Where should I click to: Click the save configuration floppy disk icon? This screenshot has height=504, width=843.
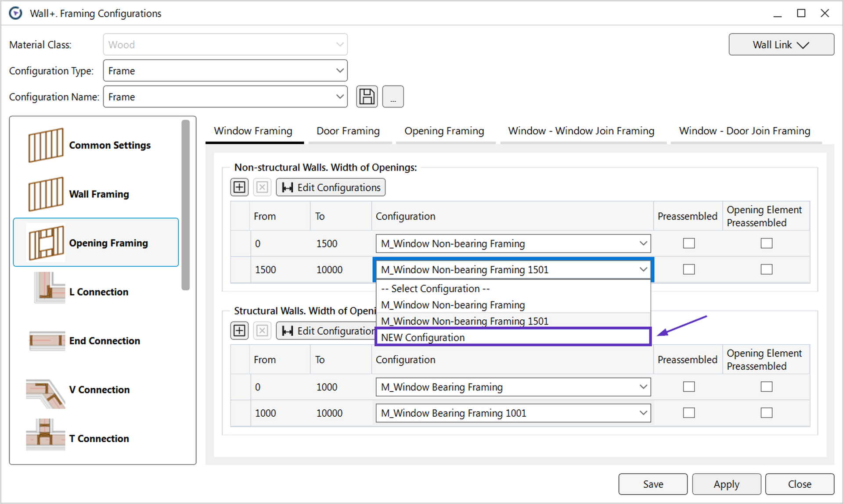367,97
